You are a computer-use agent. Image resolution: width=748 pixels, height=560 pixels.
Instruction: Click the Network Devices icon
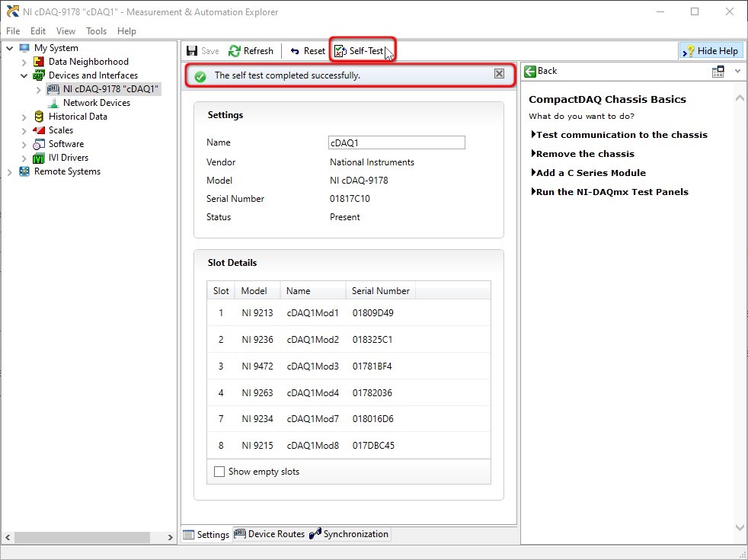(53, 103)
